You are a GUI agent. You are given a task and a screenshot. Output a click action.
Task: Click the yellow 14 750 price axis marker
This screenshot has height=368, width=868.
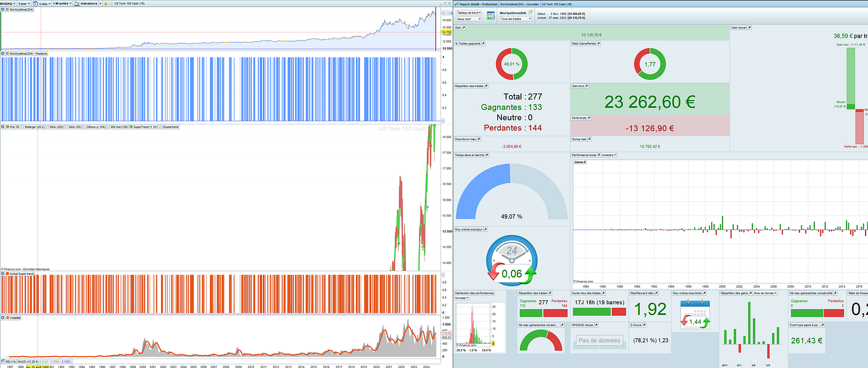tap(446, 33)
